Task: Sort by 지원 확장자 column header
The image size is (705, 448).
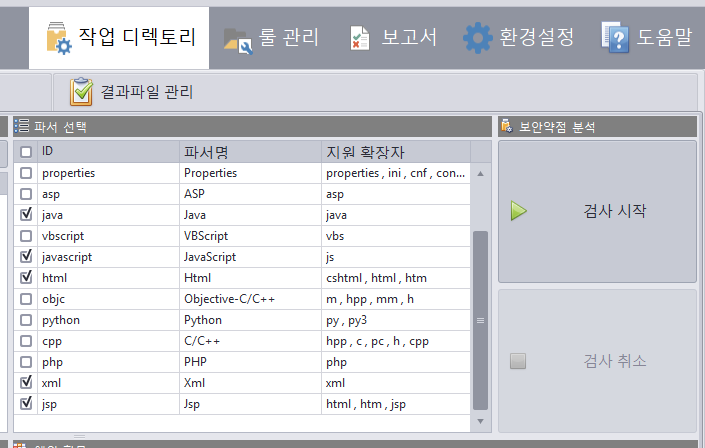Action: [396, 152]
